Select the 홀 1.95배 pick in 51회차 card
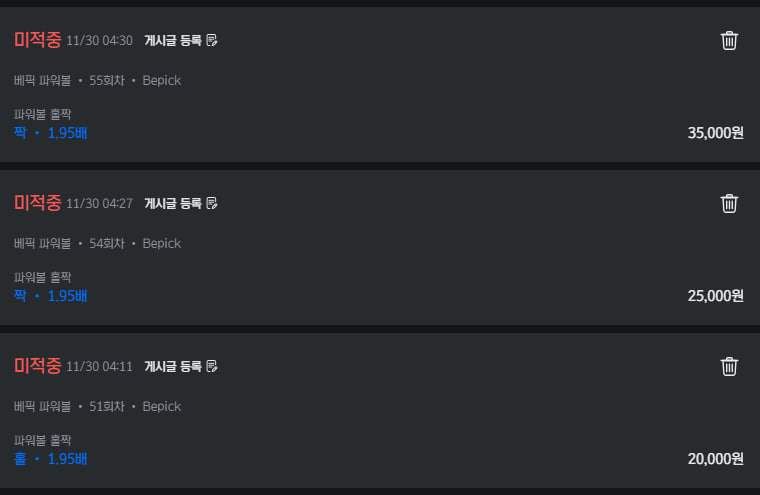 point(51,458)
